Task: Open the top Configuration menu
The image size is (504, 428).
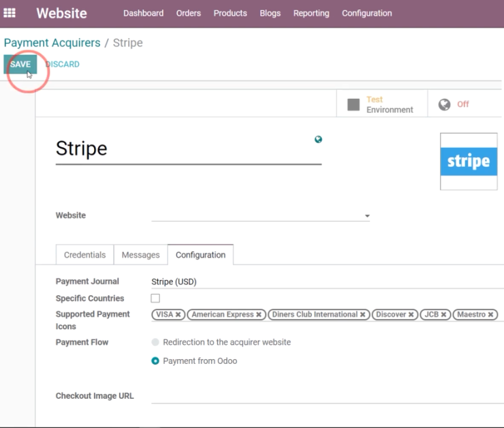Action: click(366, 13)
